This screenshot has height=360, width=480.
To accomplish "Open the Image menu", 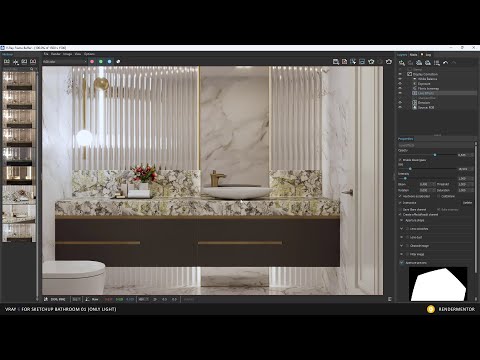I will (x=68, y=54).
